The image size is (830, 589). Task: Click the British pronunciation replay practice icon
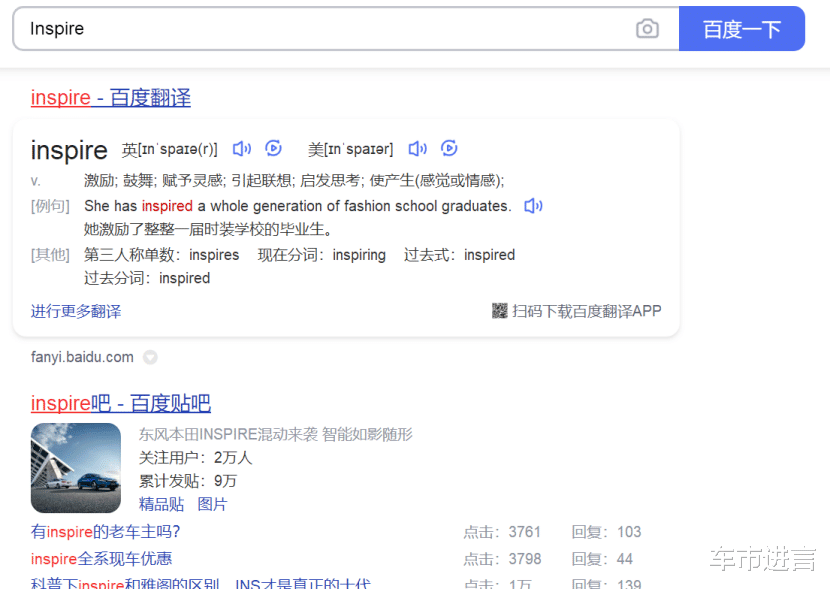click(x=273, y=148)
